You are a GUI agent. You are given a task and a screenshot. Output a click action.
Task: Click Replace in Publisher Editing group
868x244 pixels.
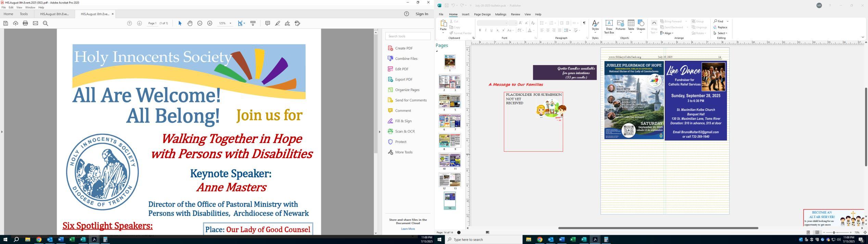click(x=720, y=27)
